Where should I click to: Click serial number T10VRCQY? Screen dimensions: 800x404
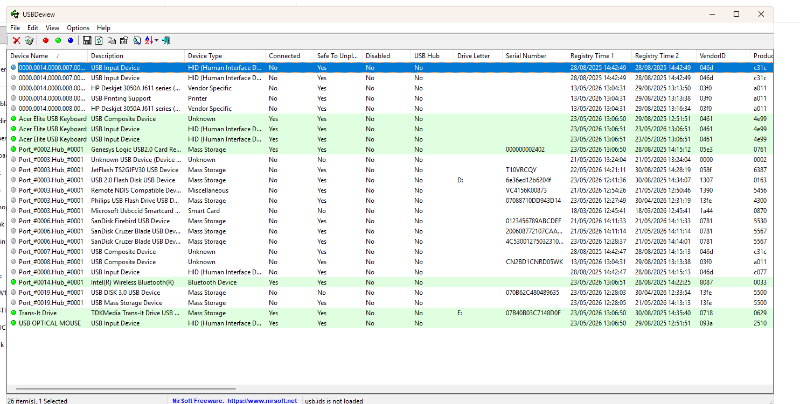coord(521,170)
